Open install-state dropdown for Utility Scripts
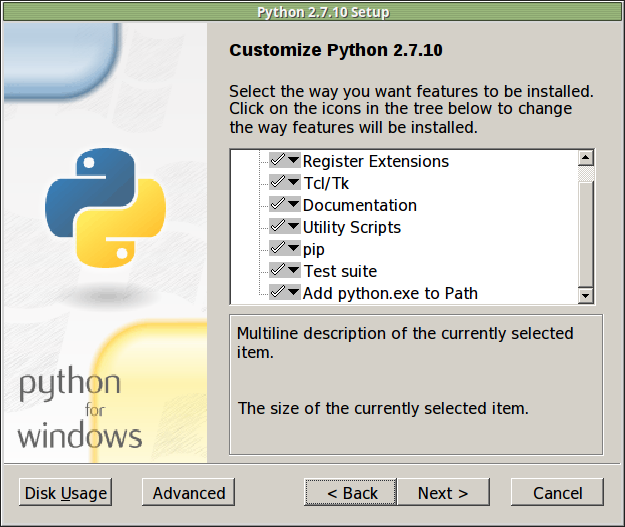 click(x=285, y=226)
